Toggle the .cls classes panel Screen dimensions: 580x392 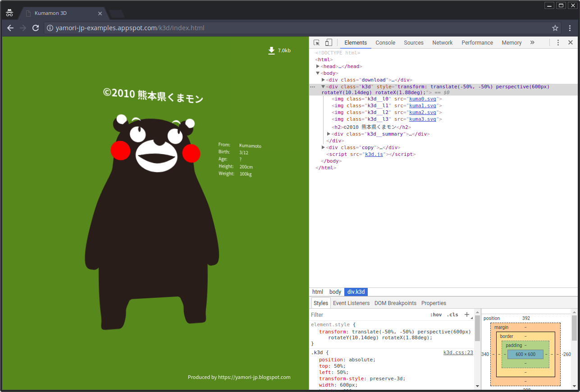[x=452, y=315]
